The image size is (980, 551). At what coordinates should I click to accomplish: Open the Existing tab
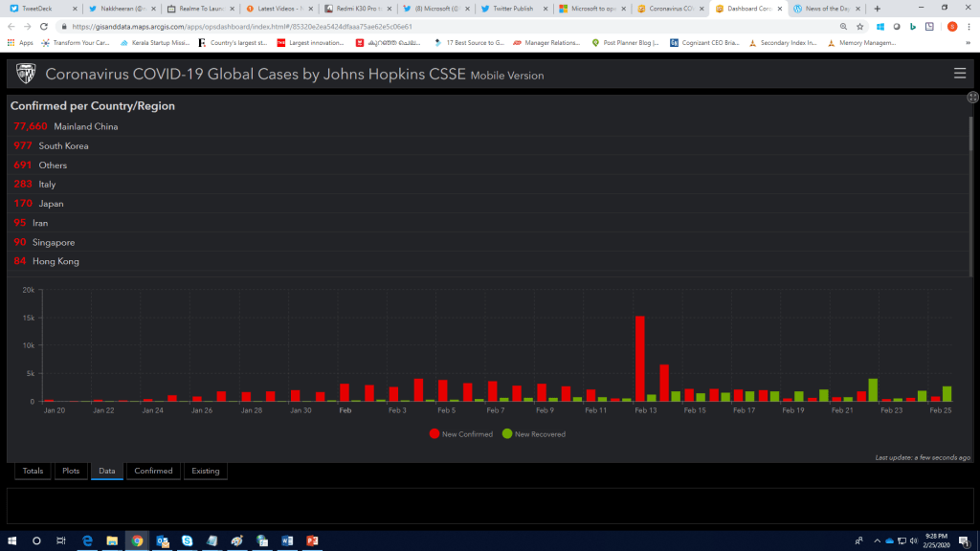205,471
